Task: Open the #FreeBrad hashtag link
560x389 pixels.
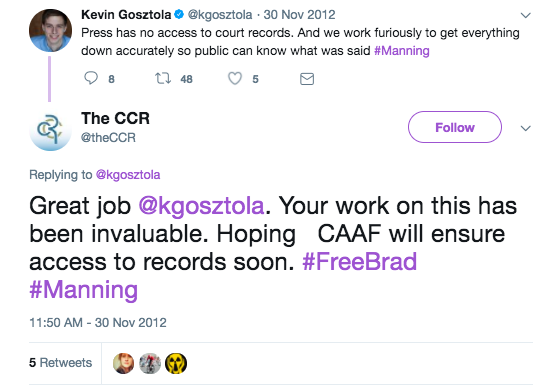Action: [x=360, y=261]
